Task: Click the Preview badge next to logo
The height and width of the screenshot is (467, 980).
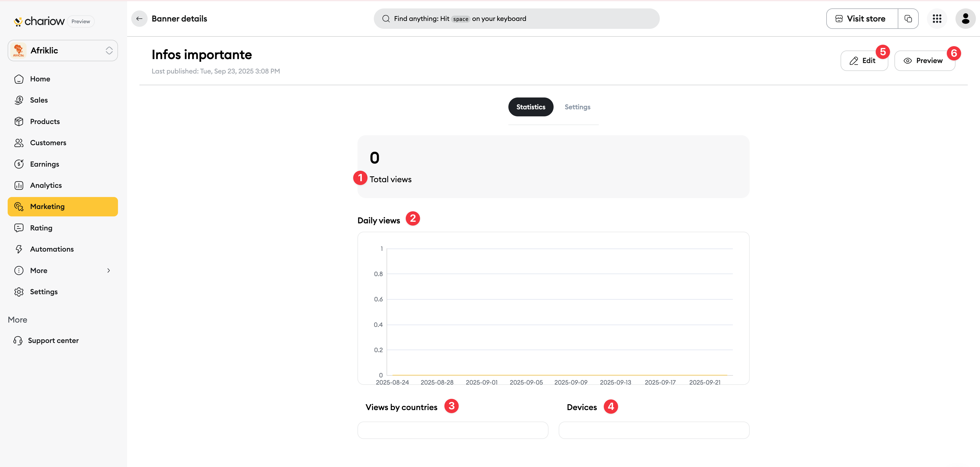Action: [x=81, y=22]
